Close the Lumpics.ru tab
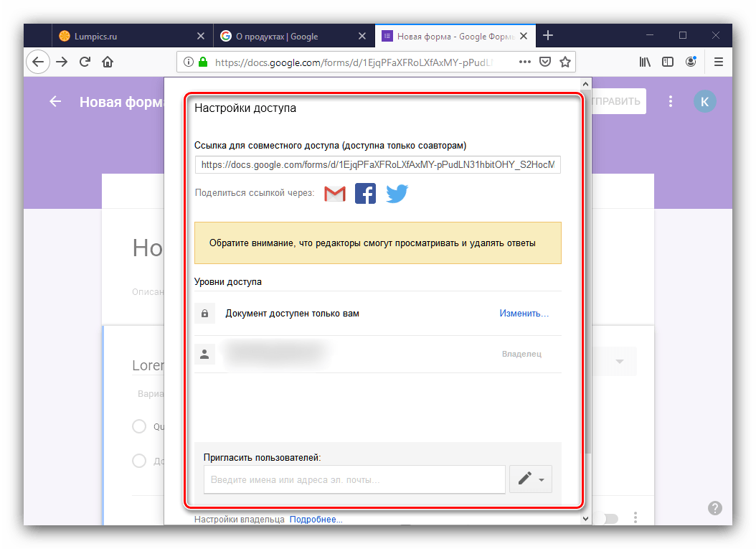This screenshot has width=756, height=549. [x=201, y=36]
